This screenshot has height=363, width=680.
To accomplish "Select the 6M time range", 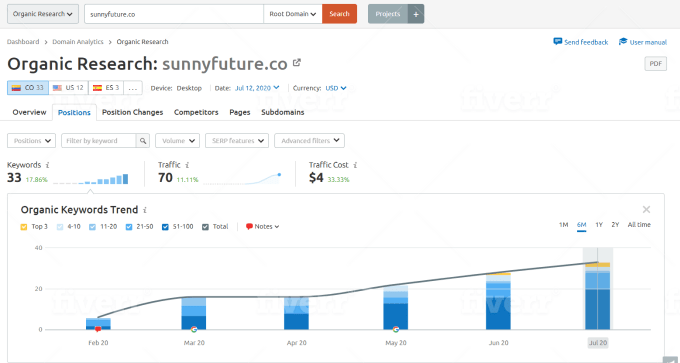I will tap(582, 225).
